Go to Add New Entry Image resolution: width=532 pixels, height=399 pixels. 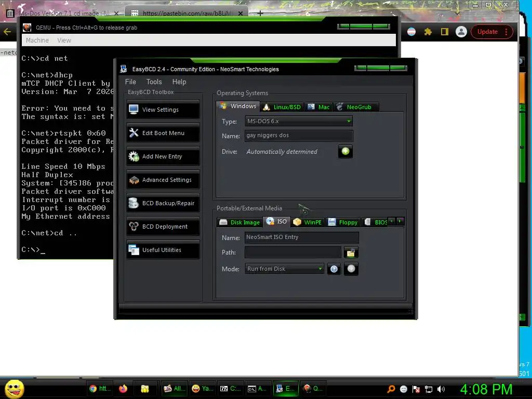click(163, 156)
